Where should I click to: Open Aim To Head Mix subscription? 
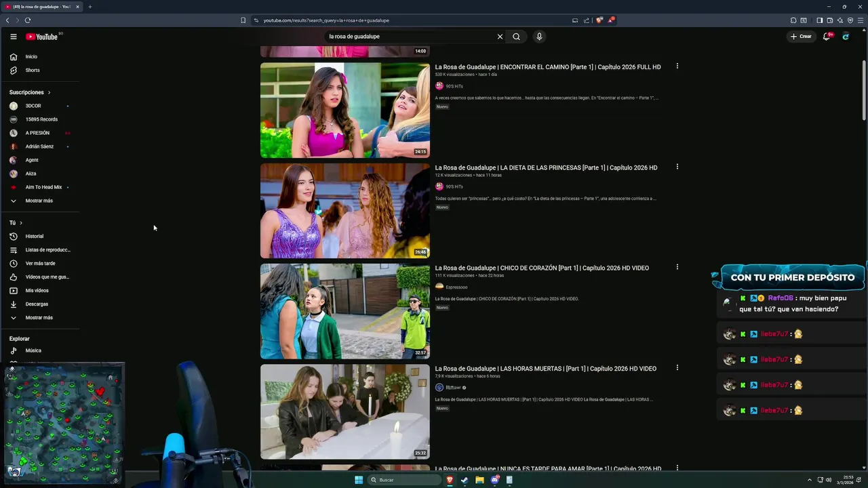(41, 187)
